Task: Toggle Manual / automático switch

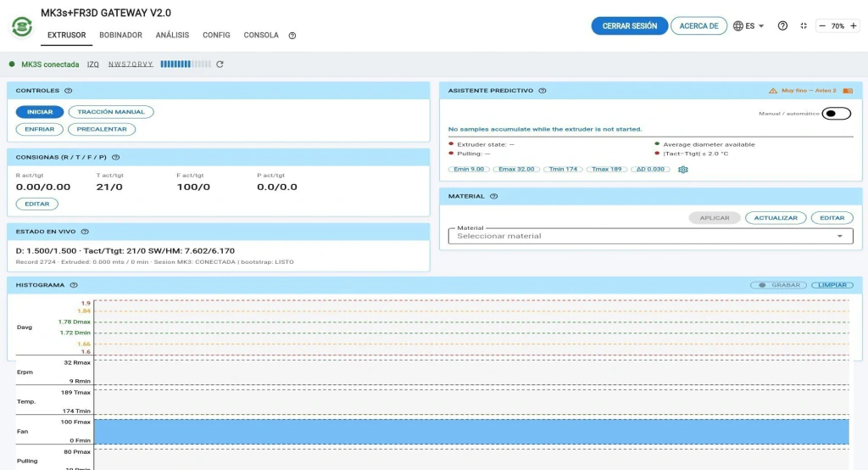Action: (836, 114)
